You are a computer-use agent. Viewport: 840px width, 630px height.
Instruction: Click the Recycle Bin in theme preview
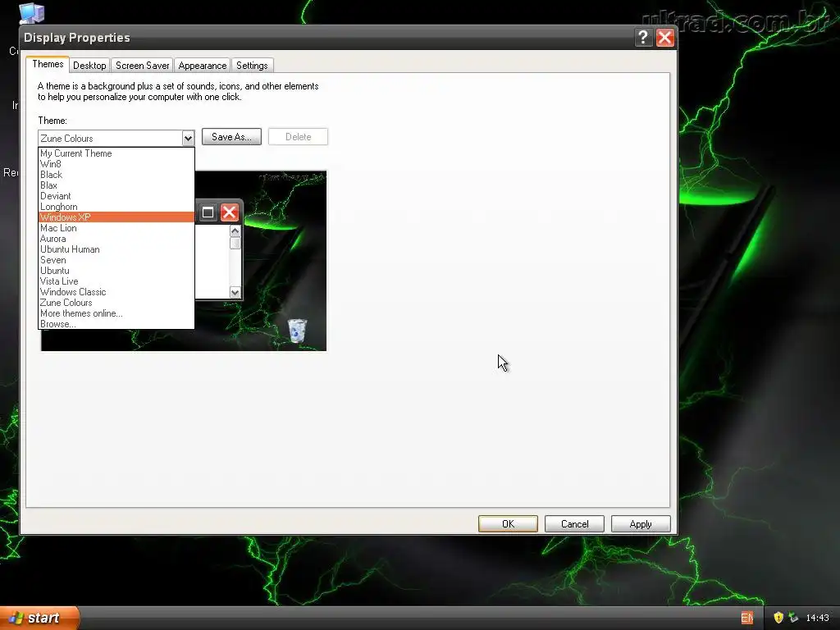tap(297, 331)
